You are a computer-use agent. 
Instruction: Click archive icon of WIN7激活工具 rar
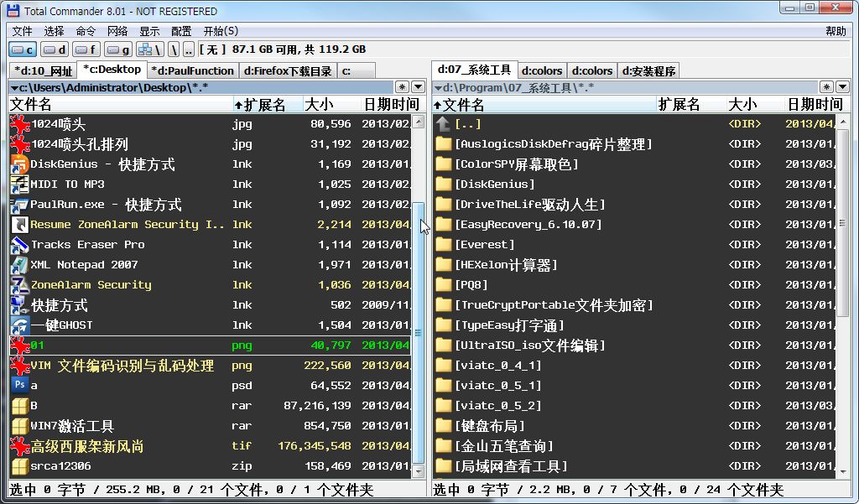20,426
